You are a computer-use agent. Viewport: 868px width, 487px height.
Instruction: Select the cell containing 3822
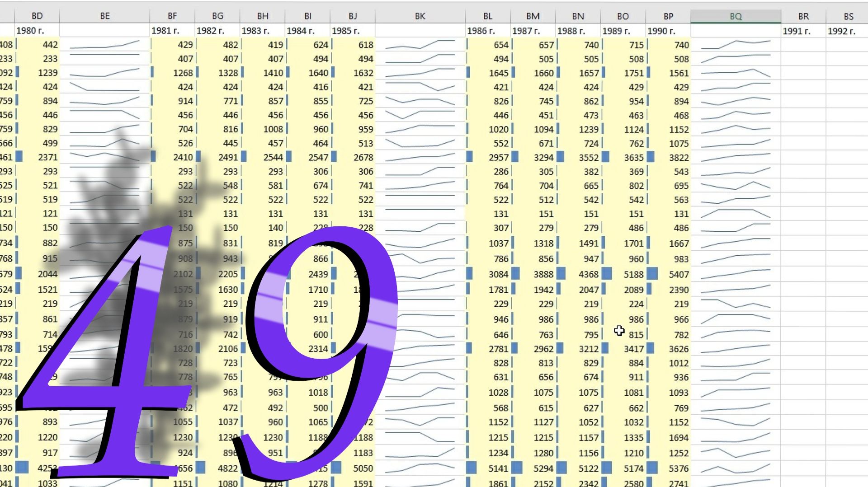(668, 158)
